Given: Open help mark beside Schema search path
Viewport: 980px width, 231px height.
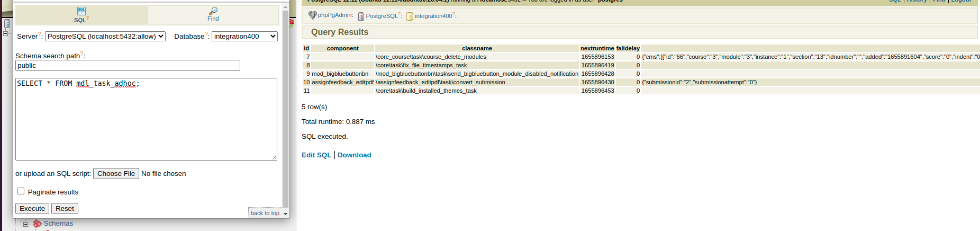Looking at the screenshot, I should (x=82, y=54).
